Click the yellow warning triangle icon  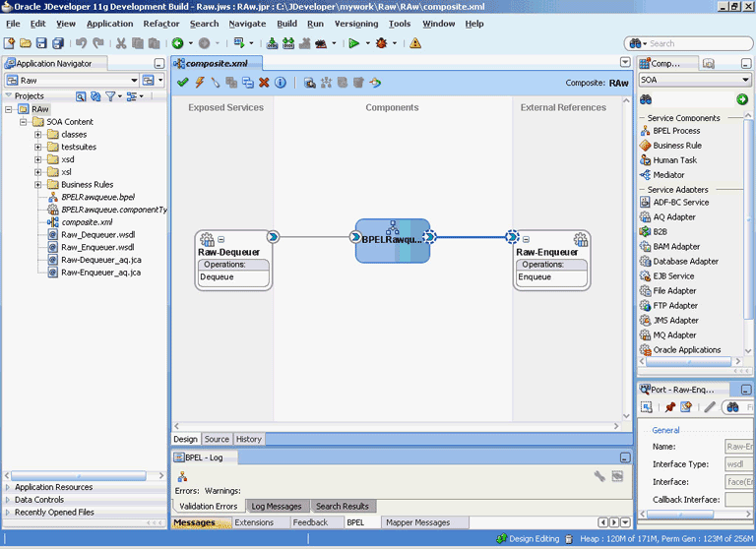(x=415, y=43)
